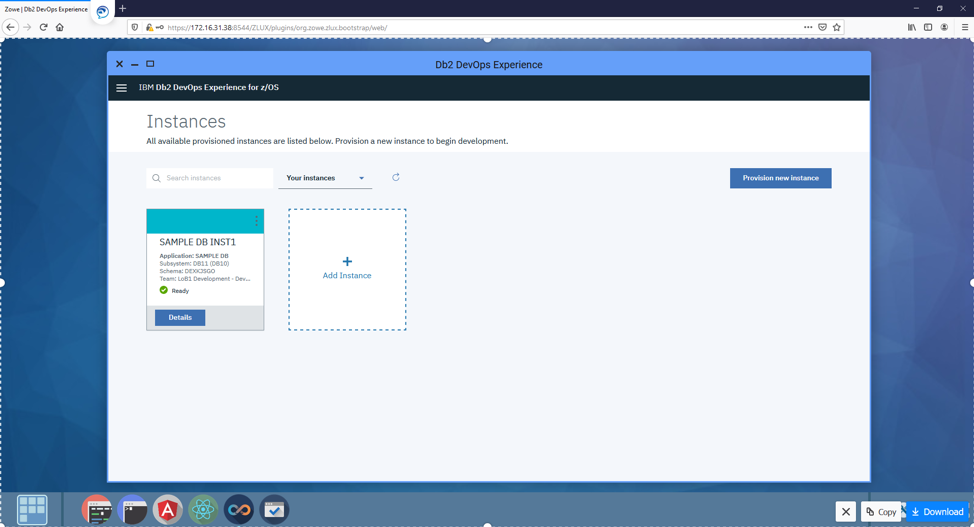Screen dimensions: 974x527
Task: Open the Db2 DevOps infinity icon in dock
Action: (239, 510)
